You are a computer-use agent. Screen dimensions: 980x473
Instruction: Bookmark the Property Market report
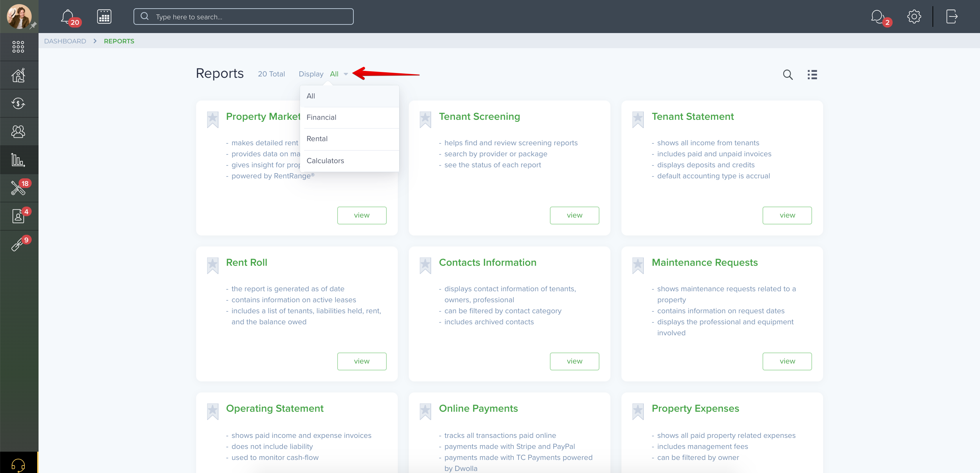[x=213, y=119]
